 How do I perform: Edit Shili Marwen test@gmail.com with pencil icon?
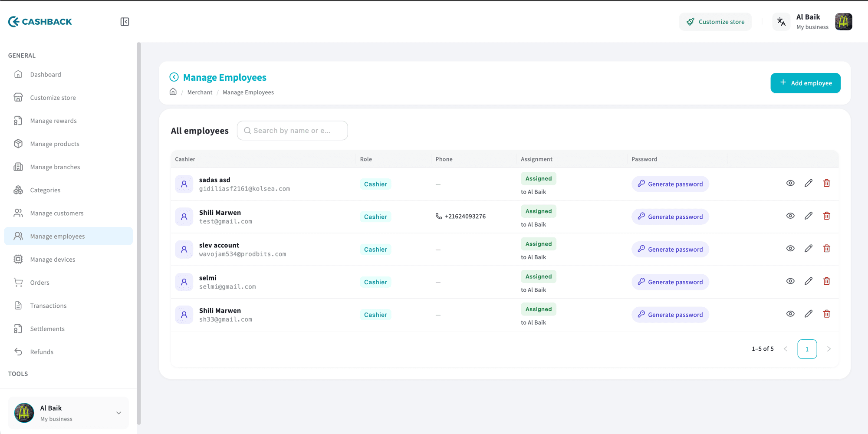point(809,216)
